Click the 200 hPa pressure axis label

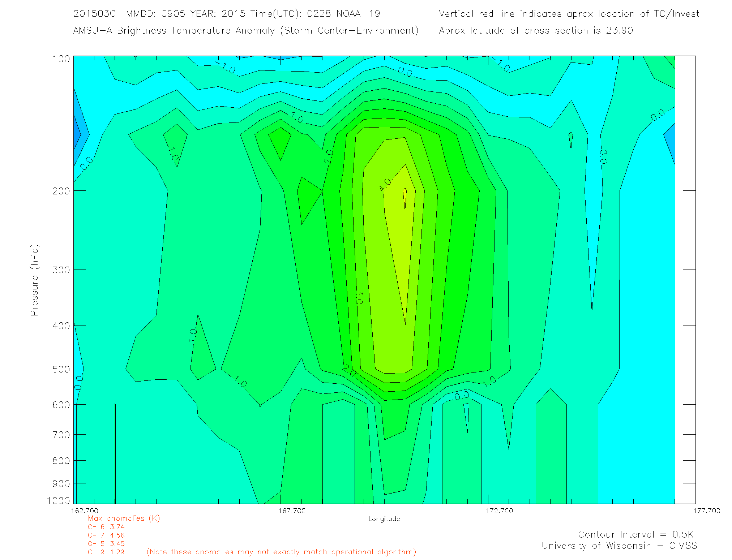tap(61, 191)
